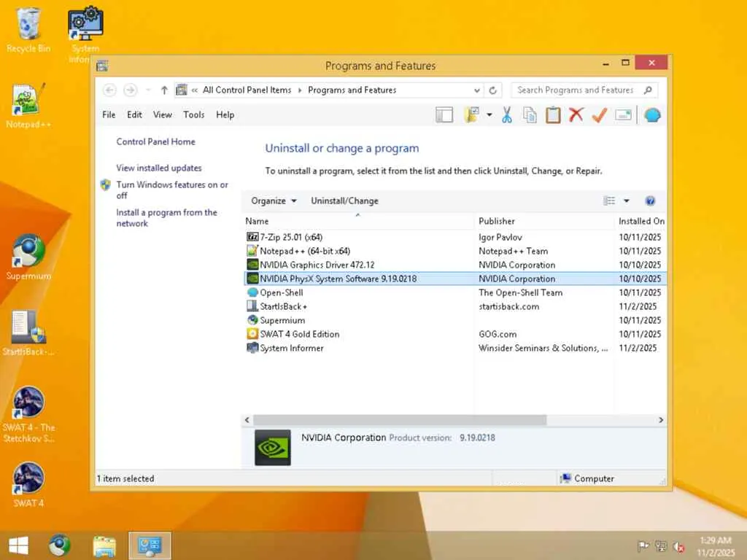Open the System Informer desktop shortcut

point(86,34)
